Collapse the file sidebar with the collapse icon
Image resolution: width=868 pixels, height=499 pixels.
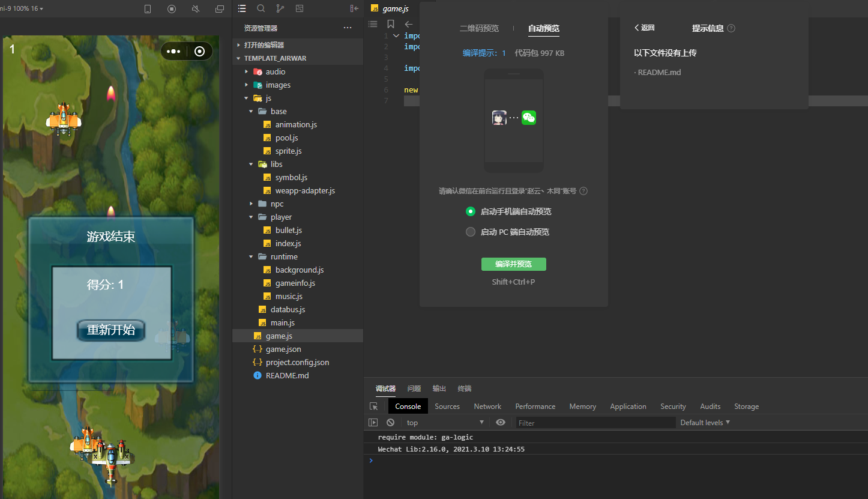pos(354,8)
